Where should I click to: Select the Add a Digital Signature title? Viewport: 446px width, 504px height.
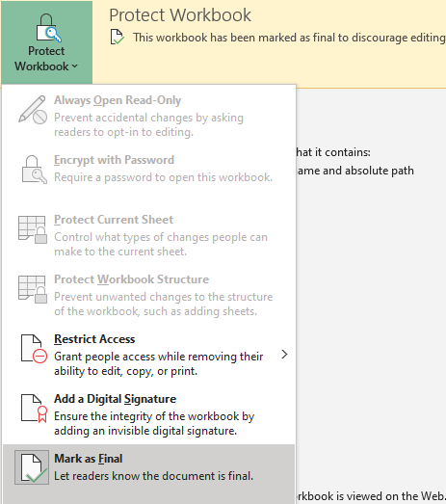[115, 399]
